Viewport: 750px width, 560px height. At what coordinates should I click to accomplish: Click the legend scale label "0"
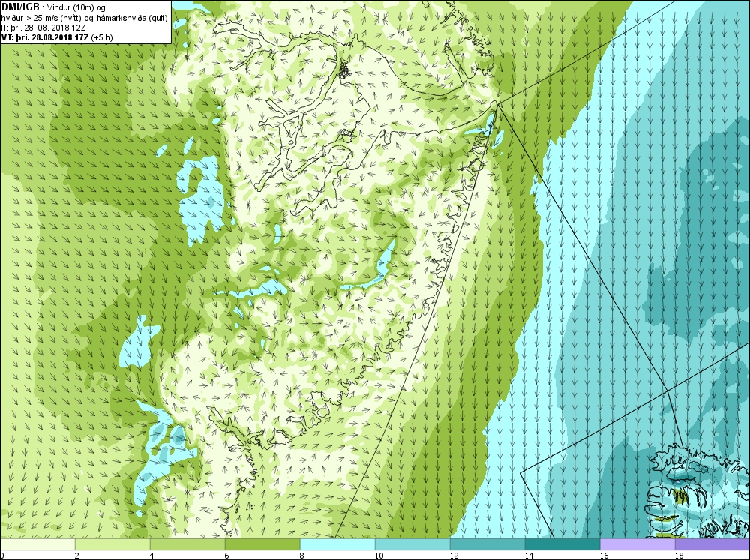tap(2, 556)
